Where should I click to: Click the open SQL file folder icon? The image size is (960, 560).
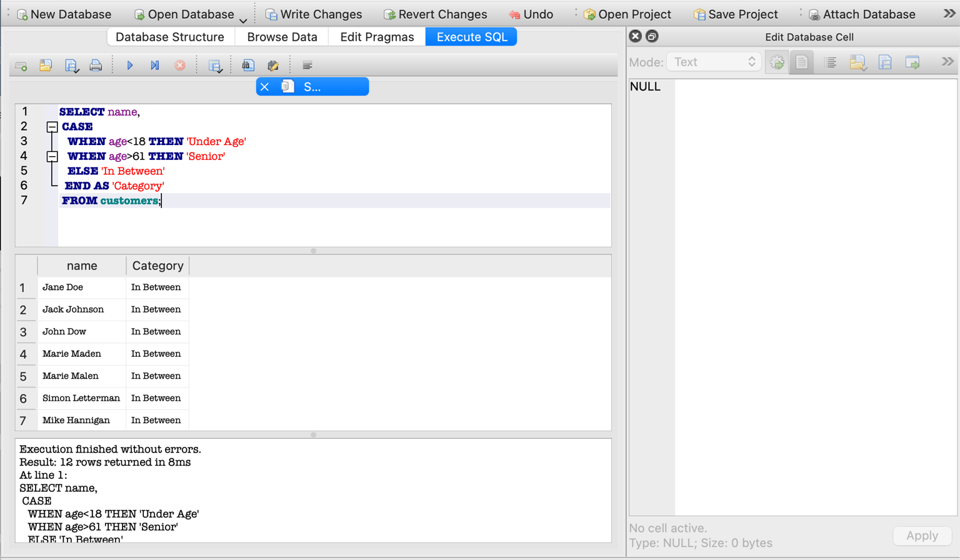click(46, 66)
